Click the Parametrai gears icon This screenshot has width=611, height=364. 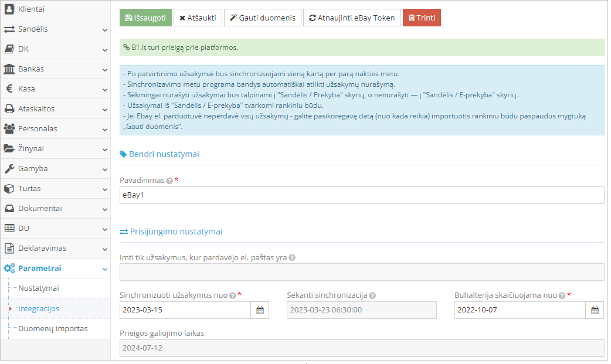pos(11,268)
